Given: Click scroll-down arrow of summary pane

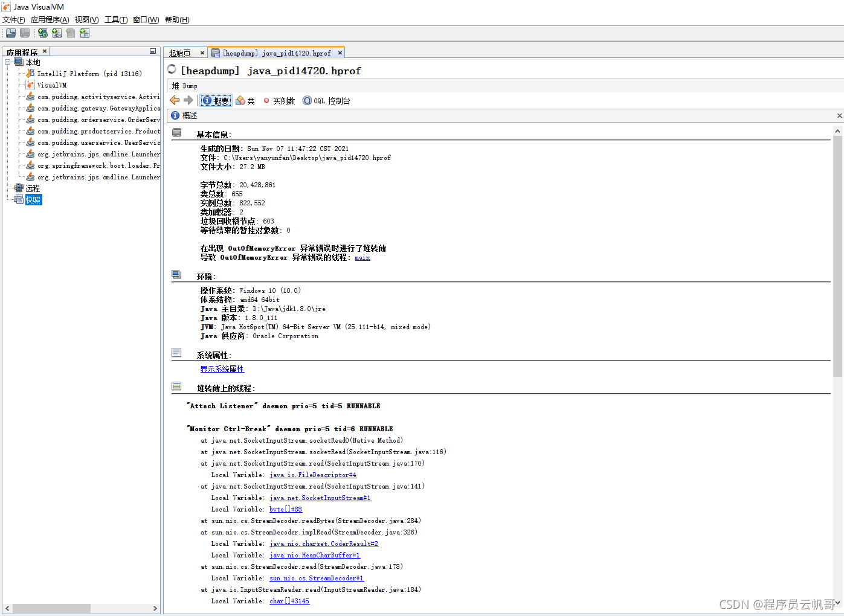Looking at the screenshot, I should [x=837, y=602].
